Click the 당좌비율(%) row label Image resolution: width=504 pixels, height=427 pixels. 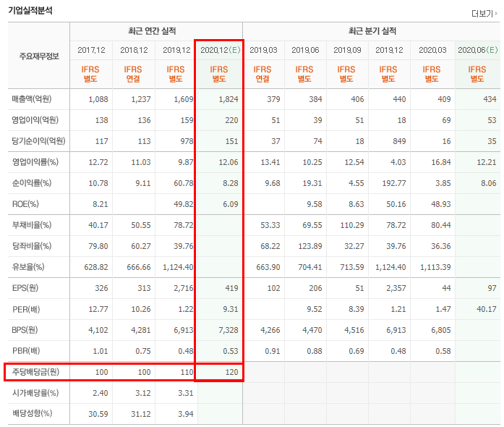click(32, 246)
